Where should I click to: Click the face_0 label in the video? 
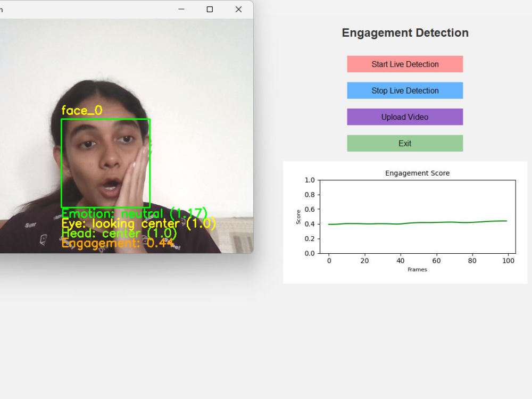tap(82, 110)
